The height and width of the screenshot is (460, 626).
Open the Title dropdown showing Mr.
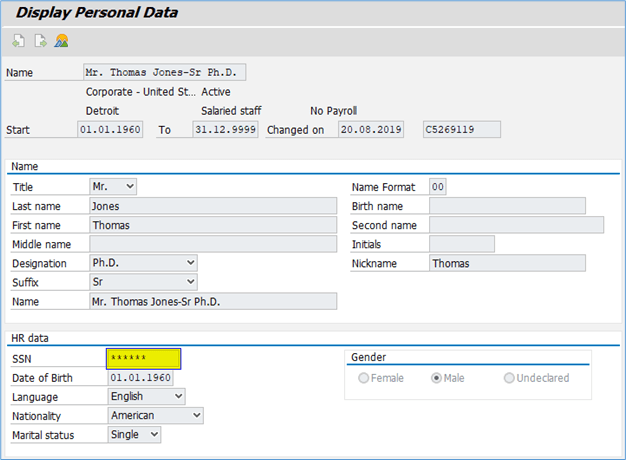[x=113, y=186]
